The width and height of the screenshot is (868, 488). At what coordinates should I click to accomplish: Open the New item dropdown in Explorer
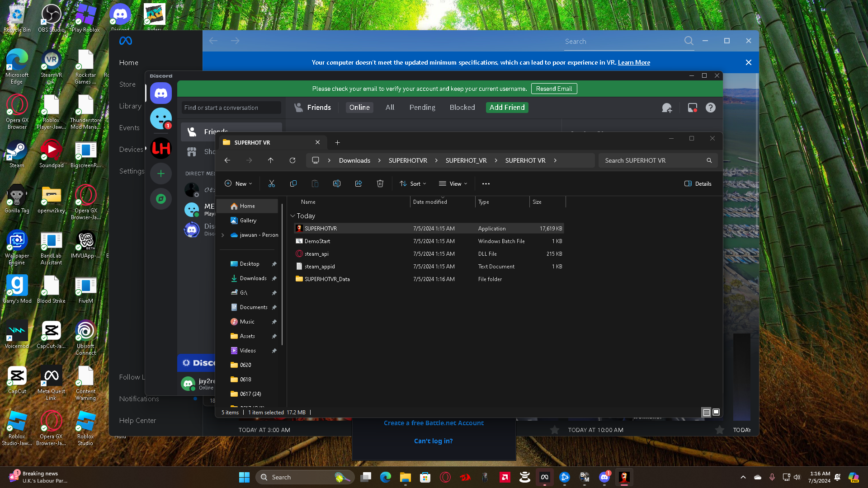[238, 183]
